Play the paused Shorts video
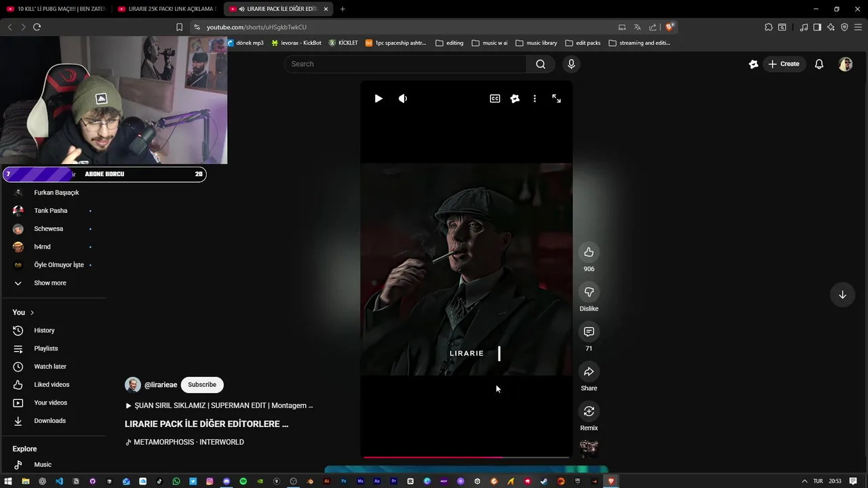Image resolution: width=868 pixels, height=488 pixels. 378,98
